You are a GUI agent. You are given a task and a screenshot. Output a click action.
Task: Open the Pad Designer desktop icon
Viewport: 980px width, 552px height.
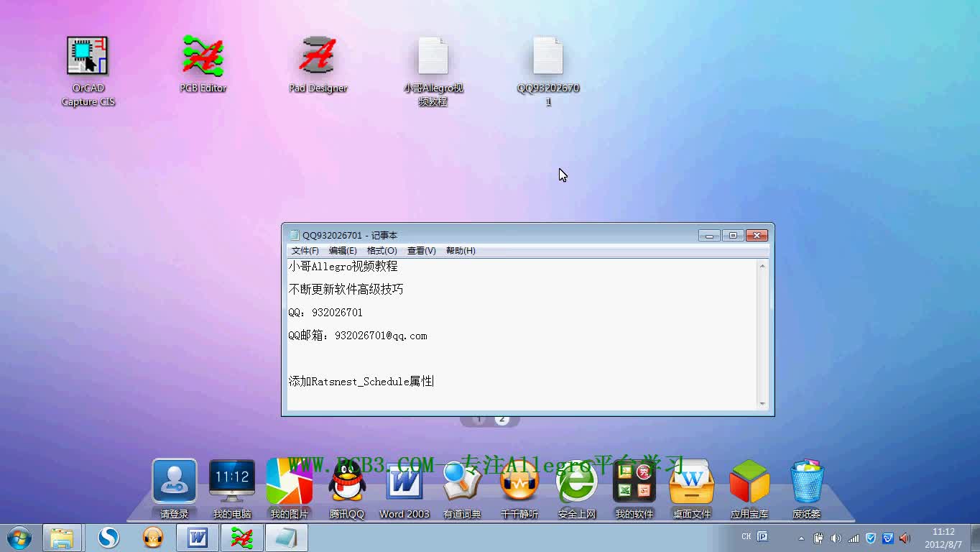click(318, 65)
